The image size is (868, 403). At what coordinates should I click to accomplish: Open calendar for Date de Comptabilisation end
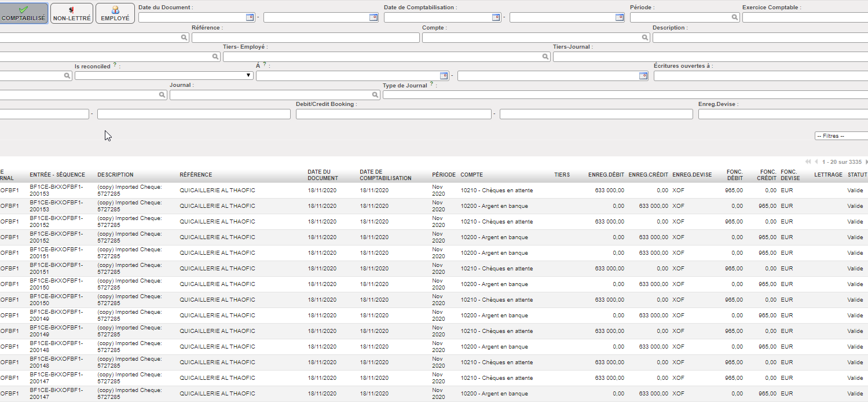click(x=620, y=17)
